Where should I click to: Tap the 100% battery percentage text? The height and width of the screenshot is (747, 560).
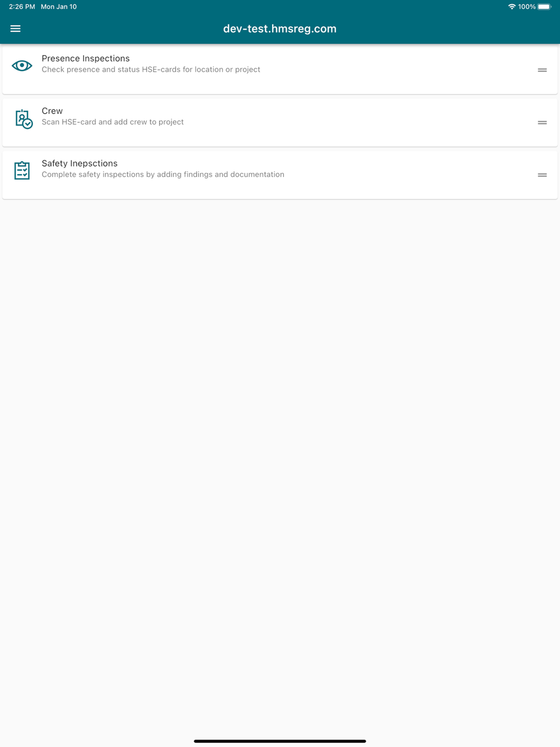[526, 7]
